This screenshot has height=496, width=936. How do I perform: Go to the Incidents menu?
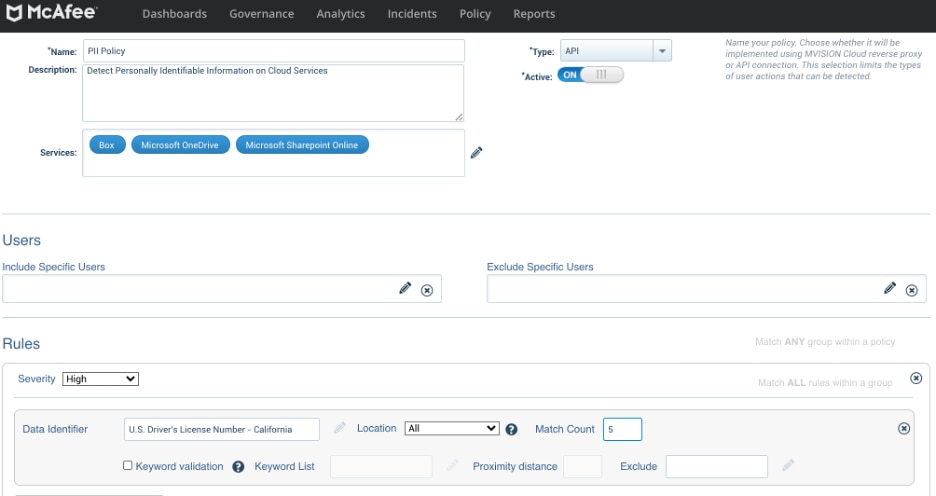click(x=412, y=14)
